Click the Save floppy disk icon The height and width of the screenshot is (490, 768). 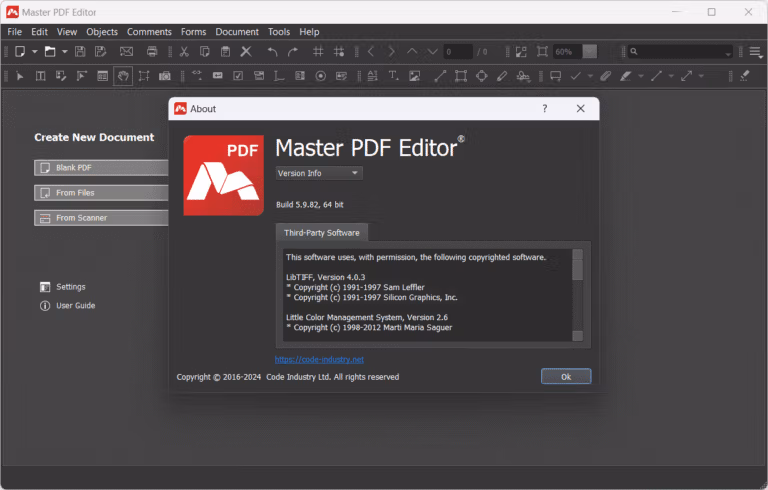(x=80, y=51)
